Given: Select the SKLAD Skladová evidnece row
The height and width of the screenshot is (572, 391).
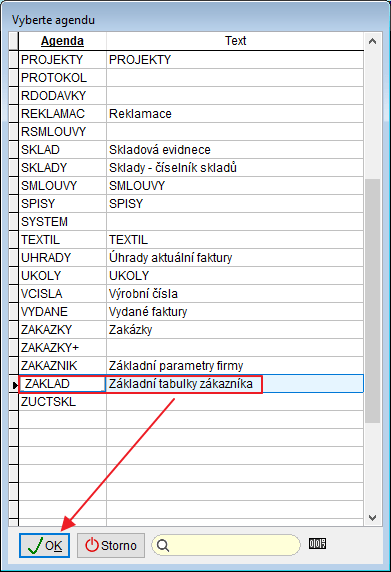Looking at the screenshot, I should point(191,150).
